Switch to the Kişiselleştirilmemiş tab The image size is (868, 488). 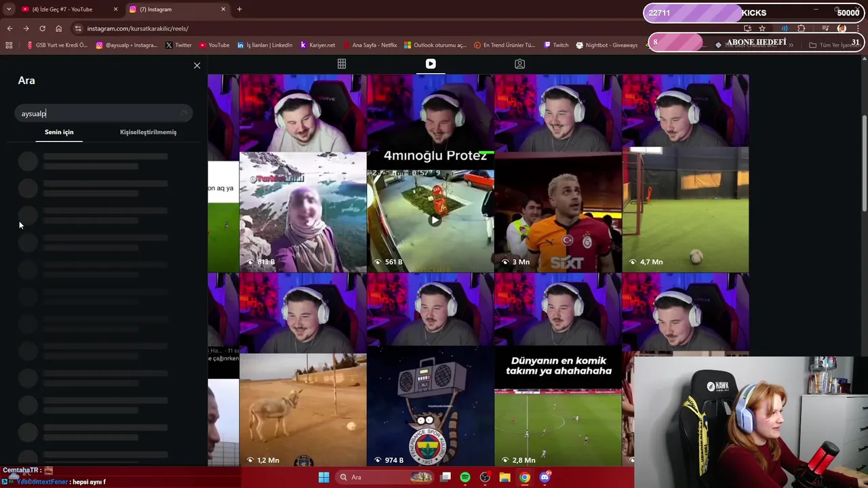click(x=148, y=132)
